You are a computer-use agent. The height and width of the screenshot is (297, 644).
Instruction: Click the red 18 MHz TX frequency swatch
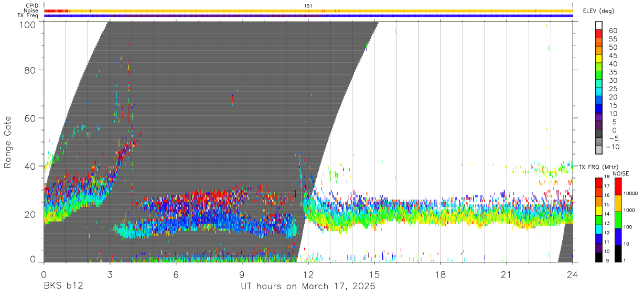[x=599, y=182]
